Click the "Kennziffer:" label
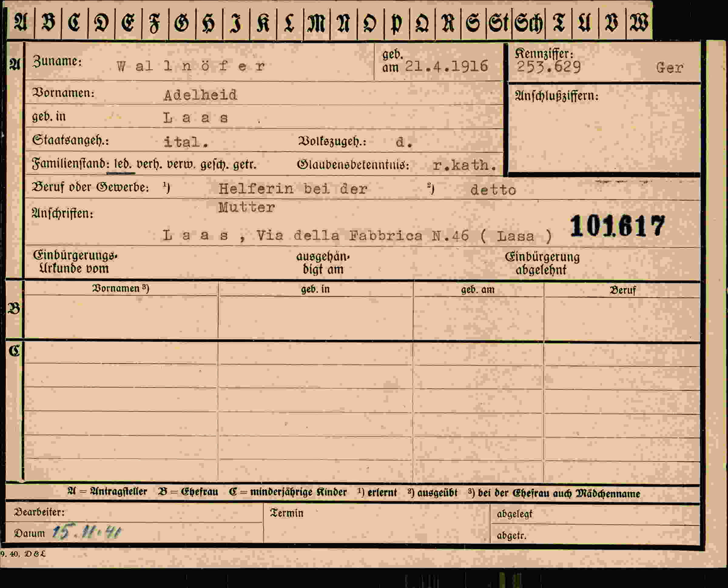Viewport: 728px width, 588px height. pyautogui.click(x=544, y=54)
